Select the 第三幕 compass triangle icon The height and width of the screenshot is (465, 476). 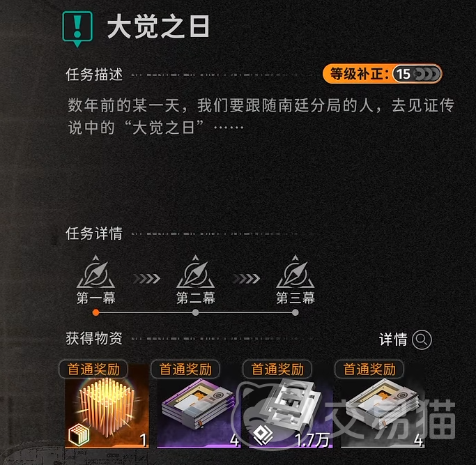click(295, 272)
